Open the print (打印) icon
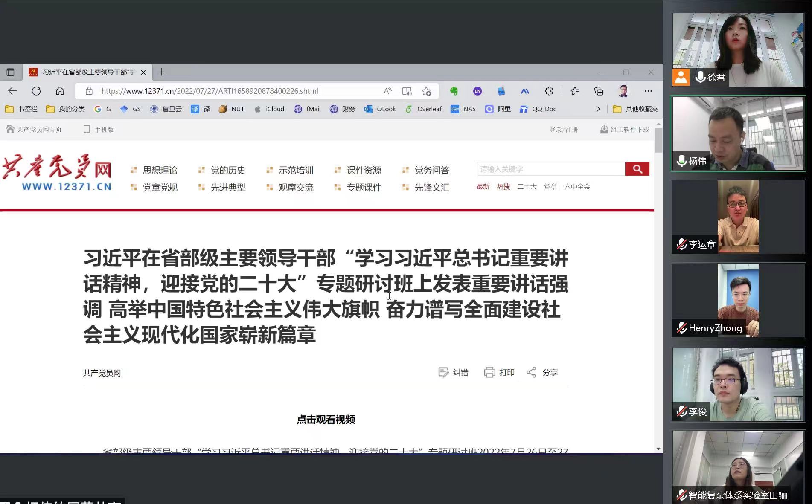The image size is (812, 504). 489,372
